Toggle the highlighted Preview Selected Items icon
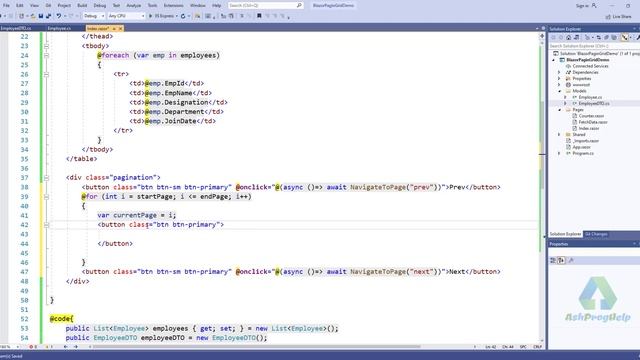 [624, 38]
